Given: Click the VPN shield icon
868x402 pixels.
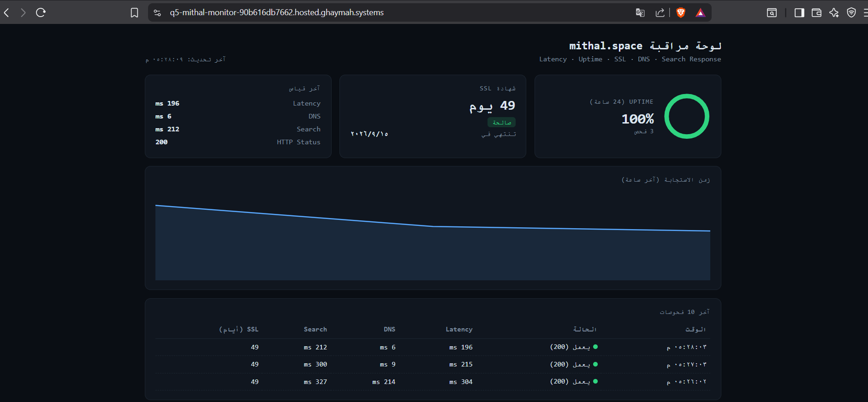Looking at the screenshot, I should (x=851, y=12).
